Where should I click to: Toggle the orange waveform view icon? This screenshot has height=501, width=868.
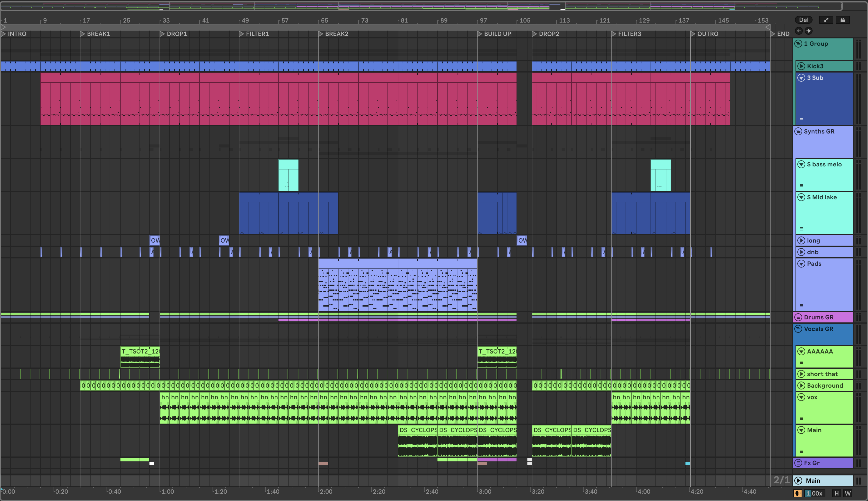(798, 493)
